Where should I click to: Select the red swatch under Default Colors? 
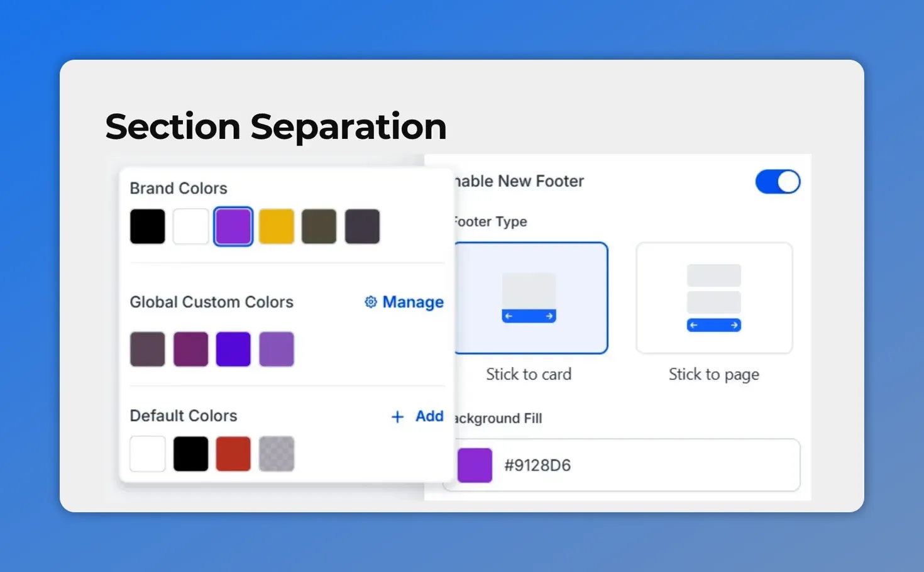pos(233,453)
